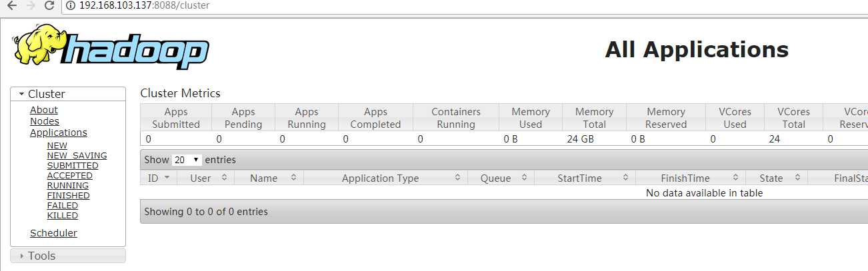Click the Memory Total metric header
Screen dimensions: 868x271
point(595,118)
